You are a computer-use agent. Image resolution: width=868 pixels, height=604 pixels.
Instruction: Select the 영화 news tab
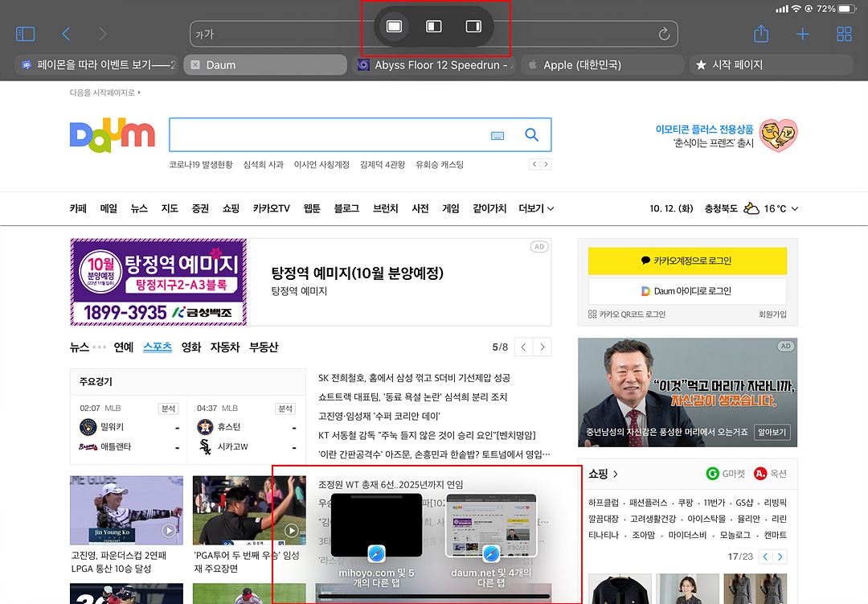(x=191, y=347)
